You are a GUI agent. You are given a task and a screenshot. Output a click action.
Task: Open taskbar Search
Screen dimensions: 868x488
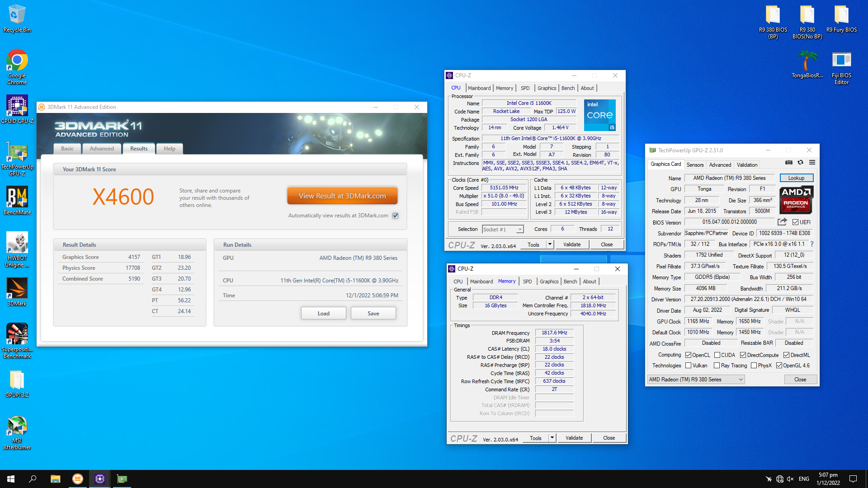pyautogui.click(x=33, y=479)
